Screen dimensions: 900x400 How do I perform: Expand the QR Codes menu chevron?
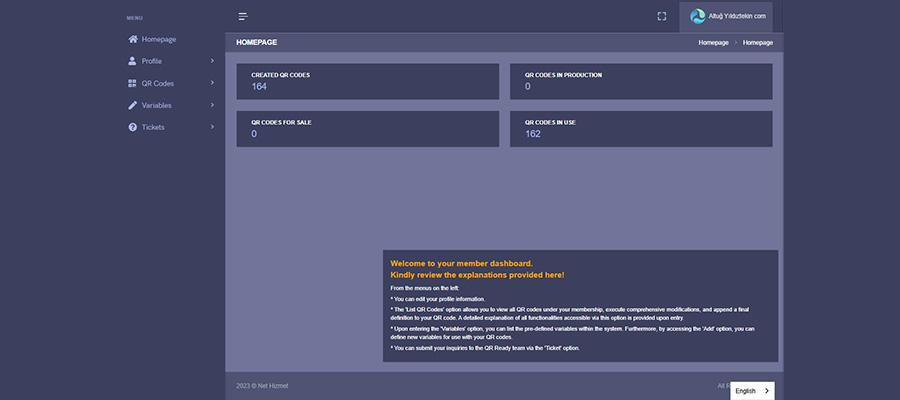(212, 83)
